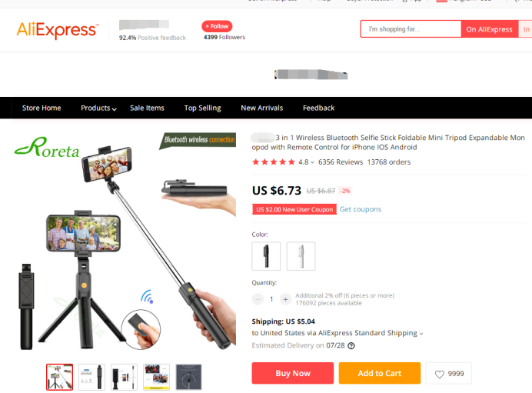Screen dimensions: 532x393
Task: Click the Buy Now button
Action: [x=293, y=373]
